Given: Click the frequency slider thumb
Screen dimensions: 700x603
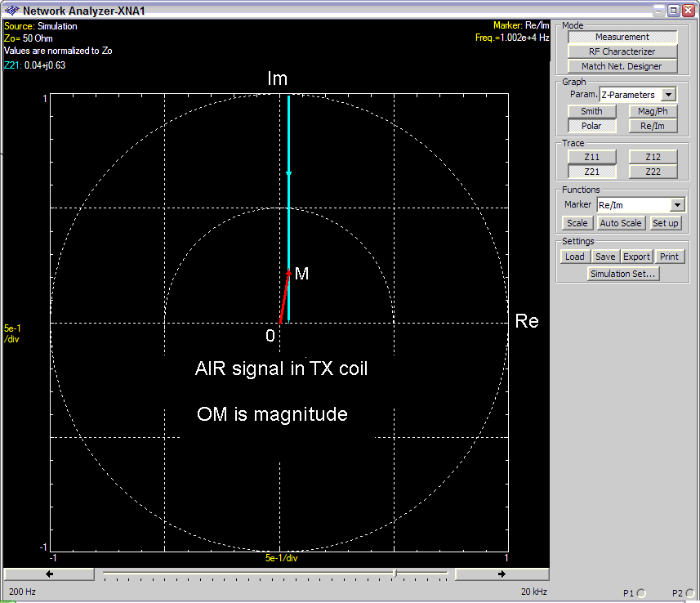Looking at the screenshot, I should tap(395, 574).
